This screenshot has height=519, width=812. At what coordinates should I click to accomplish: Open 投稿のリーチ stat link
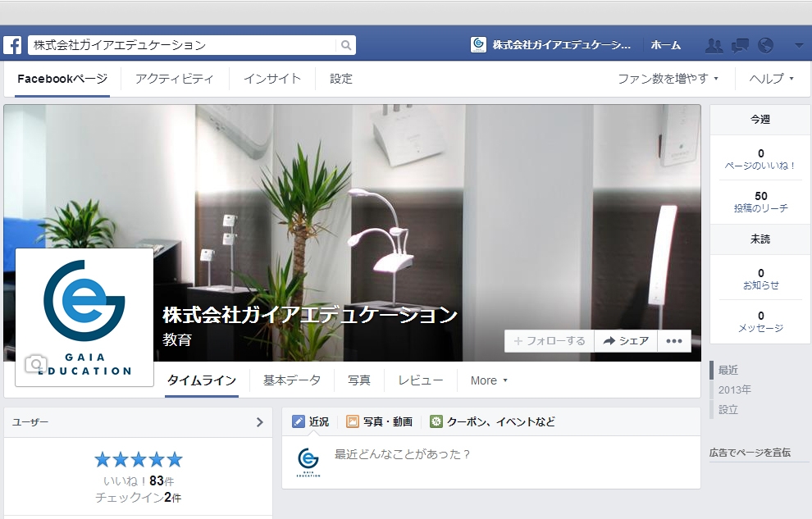pos(760,208)
